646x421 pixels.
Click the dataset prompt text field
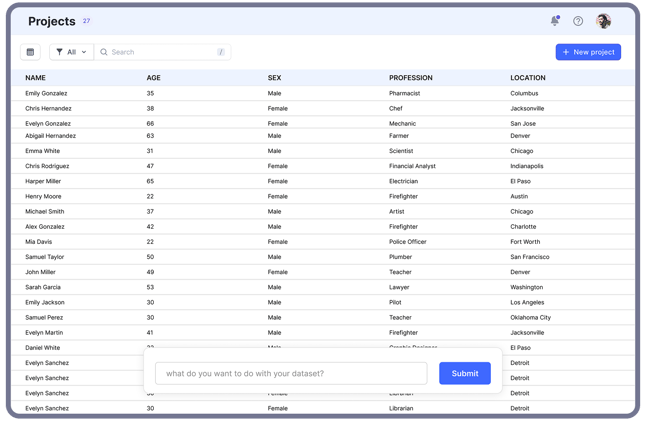(x=291, y=373)
